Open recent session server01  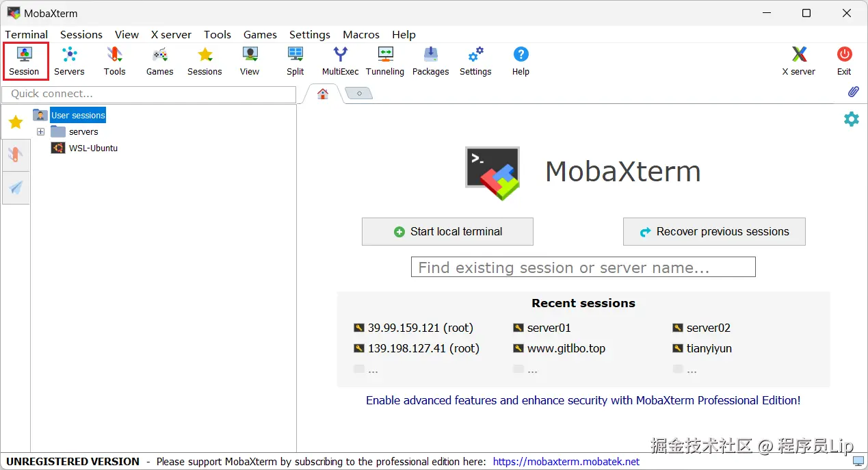[542, 328]
